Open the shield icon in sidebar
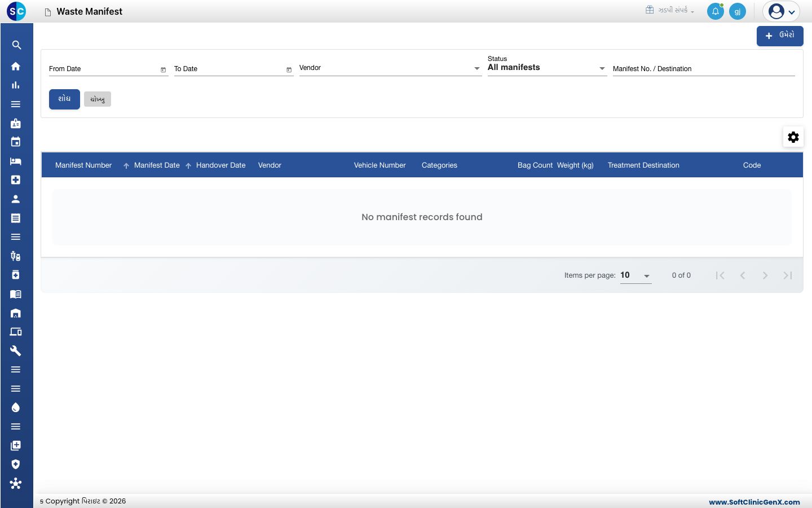Viewport: 812px width, 508px height. click(x=16, y=464)
